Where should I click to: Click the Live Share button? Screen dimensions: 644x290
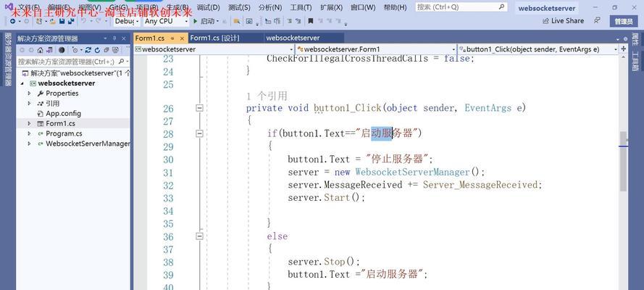click(x=564, y=20)
